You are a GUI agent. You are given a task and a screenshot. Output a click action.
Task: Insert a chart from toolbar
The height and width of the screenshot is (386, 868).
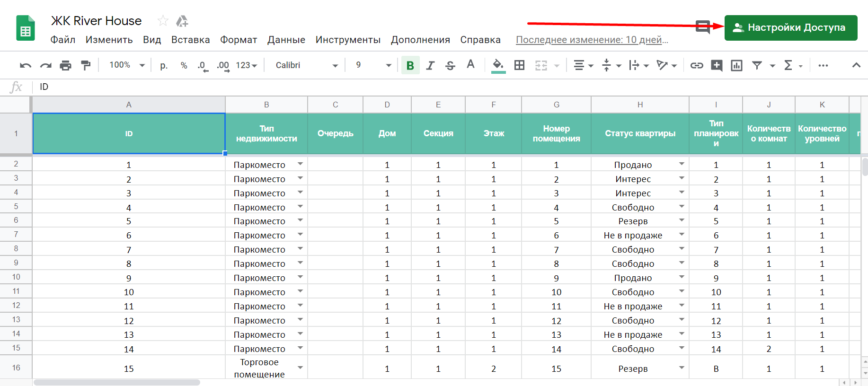coord(736,65)
